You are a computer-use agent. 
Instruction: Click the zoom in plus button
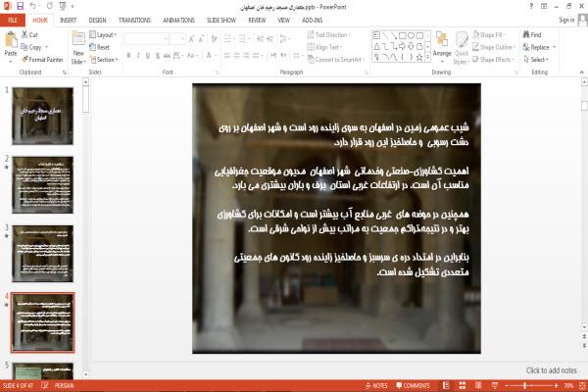click(x=556, y=385)
